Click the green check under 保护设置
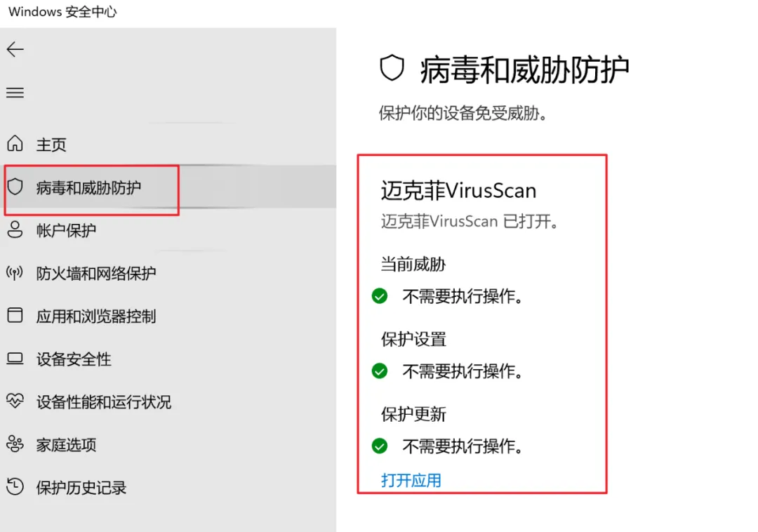The image size is (758, 532). 380,371
